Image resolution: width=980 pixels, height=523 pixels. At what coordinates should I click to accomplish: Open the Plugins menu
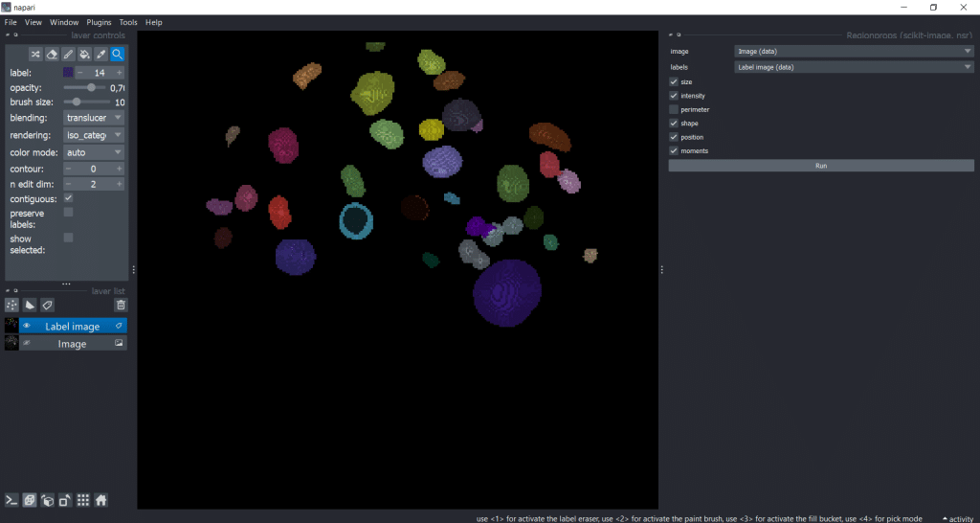99,22
